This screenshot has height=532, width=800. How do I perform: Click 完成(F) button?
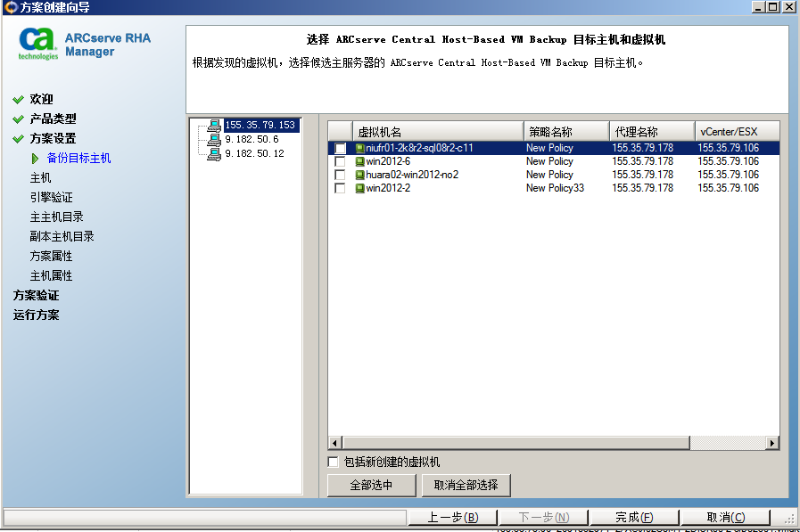[634, 517]
